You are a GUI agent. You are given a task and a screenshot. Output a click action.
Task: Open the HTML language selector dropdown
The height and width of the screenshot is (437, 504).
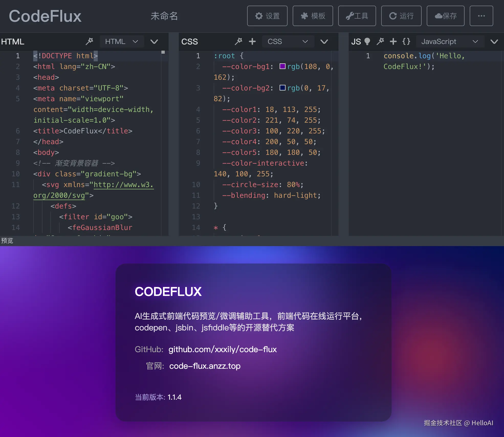click(x=122, y=41)
